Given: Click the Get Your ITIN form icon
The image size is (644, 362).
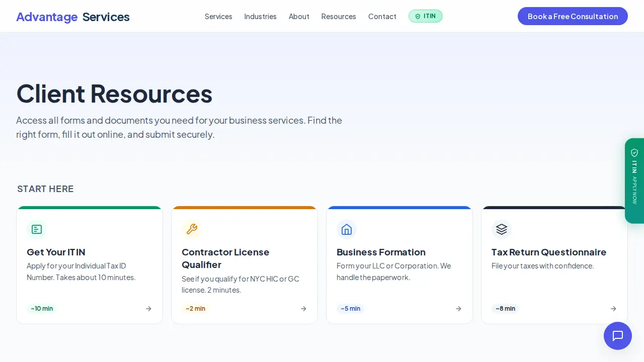Looking at the screenshot, I should pyautogui.click(x=37, y=230).
